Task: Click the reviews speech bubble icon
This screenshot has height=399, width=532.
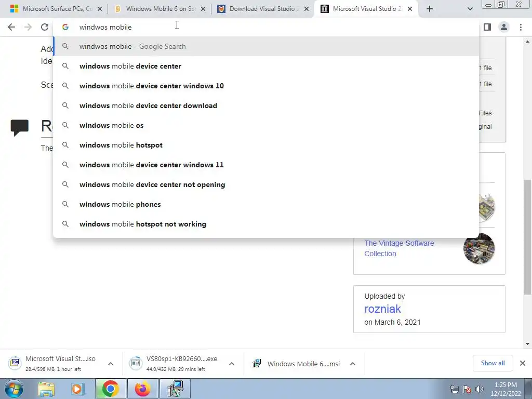Action: [x=20, y=128]
